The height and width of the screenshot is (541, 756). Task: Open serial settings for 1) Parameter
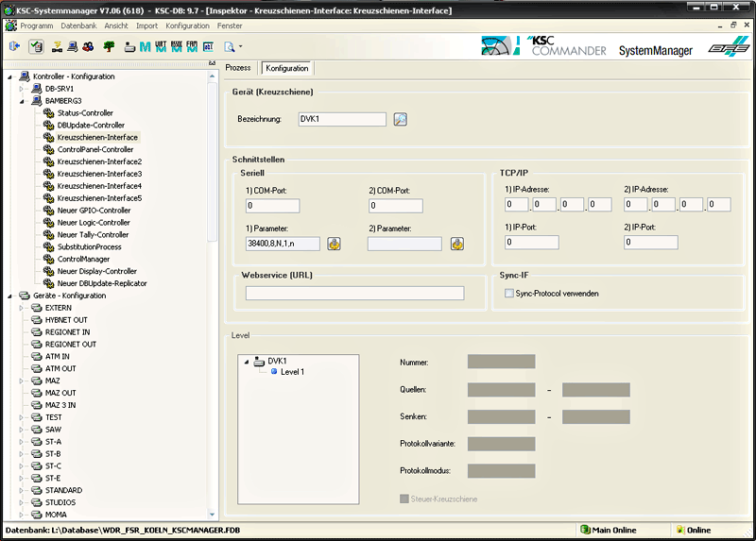click(335, 244)
